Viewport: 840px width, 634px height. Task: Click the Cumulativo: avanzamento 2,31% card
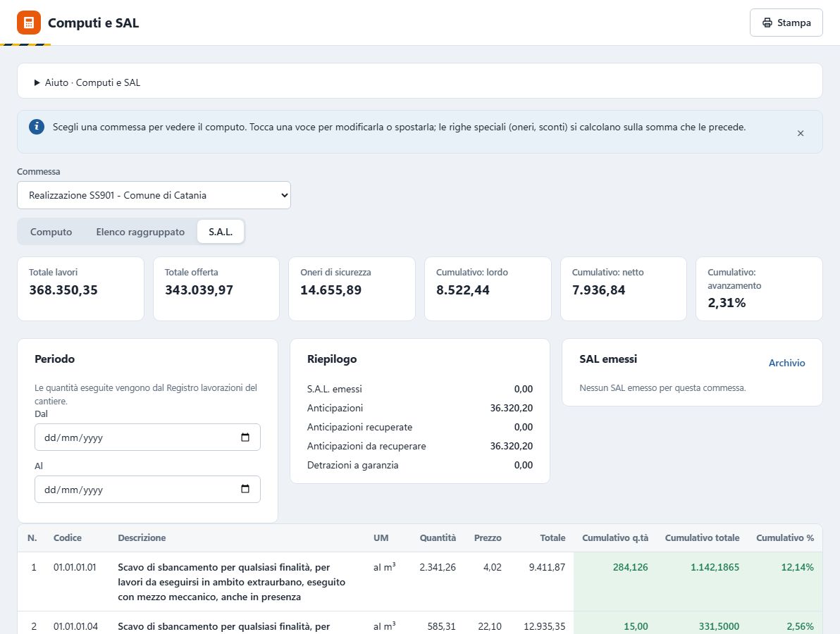click(x=758, y=289)
